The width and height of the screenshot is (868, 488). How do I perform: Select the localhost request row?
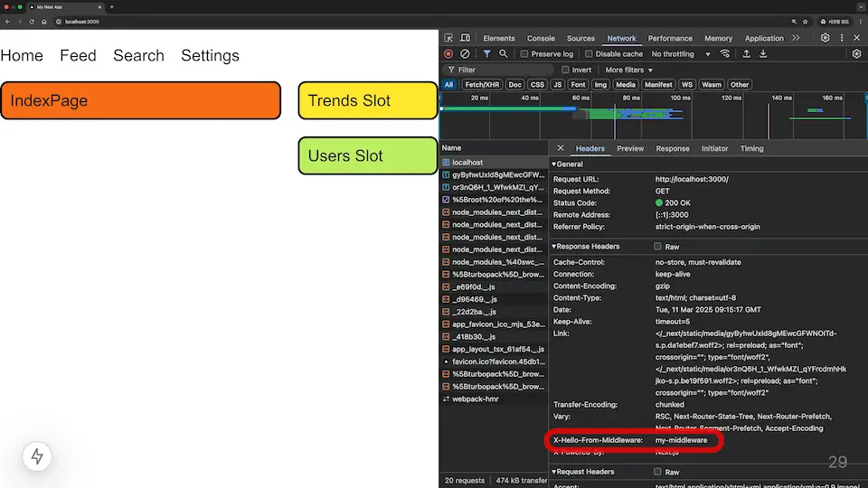tap(494, 162)
